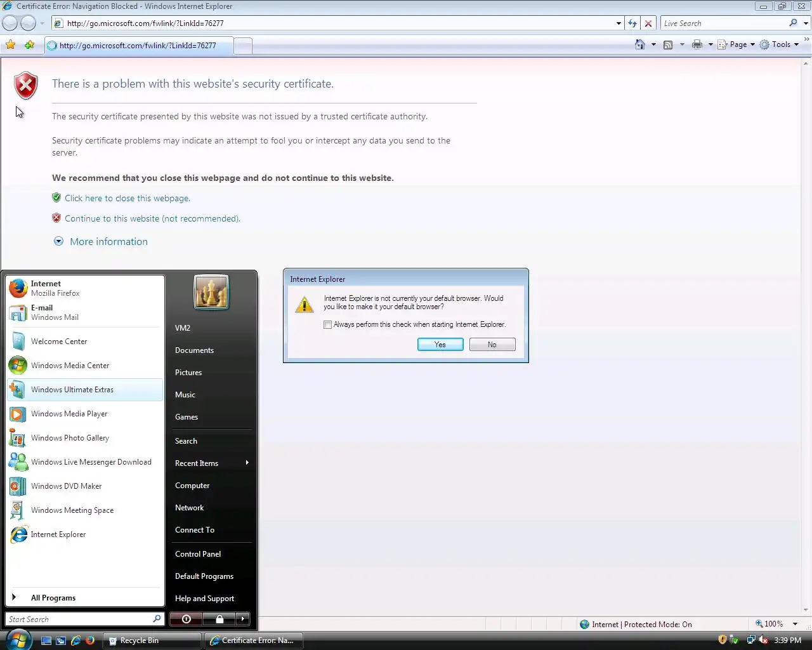Click the address bar URL field
This screenshot has width=812, height=650.
pyautogui.click(x=333, y=23)
